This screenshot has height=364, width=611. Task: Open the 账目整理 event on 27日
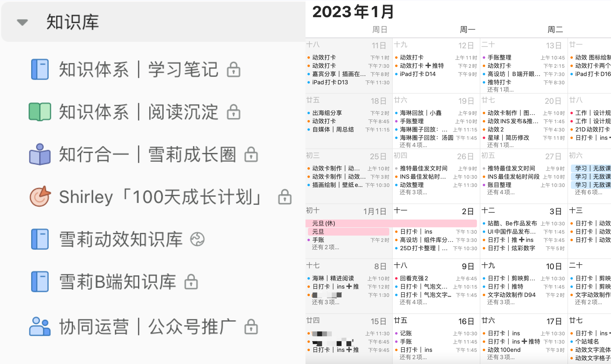click(524, 185)
